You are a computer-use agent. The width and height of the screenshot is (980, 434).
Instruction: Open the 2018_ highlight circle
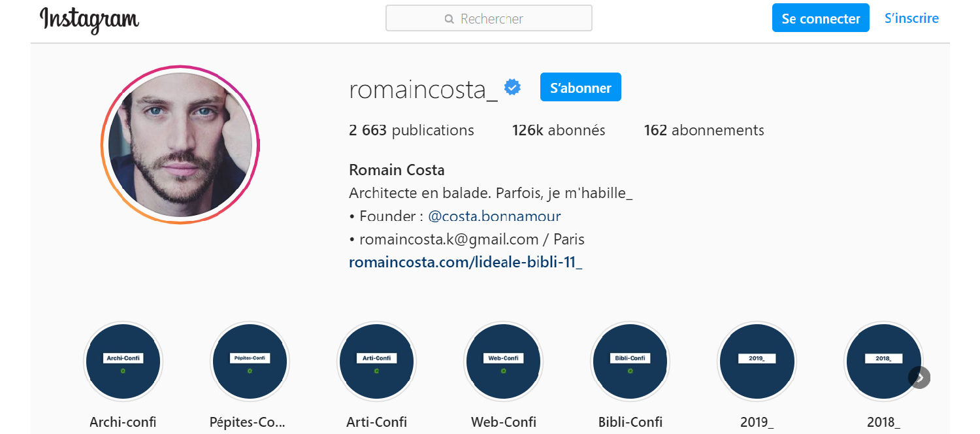[883, 361]
